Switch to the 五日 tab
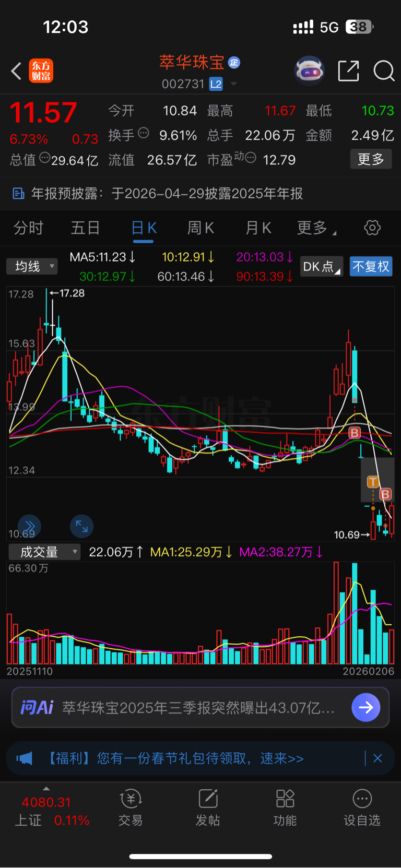The image size is (401, 868). [86, 228]
